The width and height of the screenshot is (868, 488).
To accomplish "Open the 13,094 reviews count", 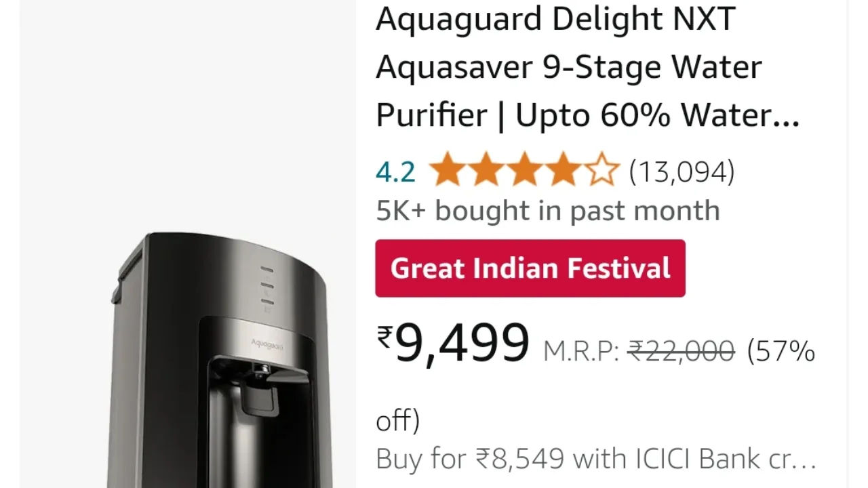I will tap(682, 172).
